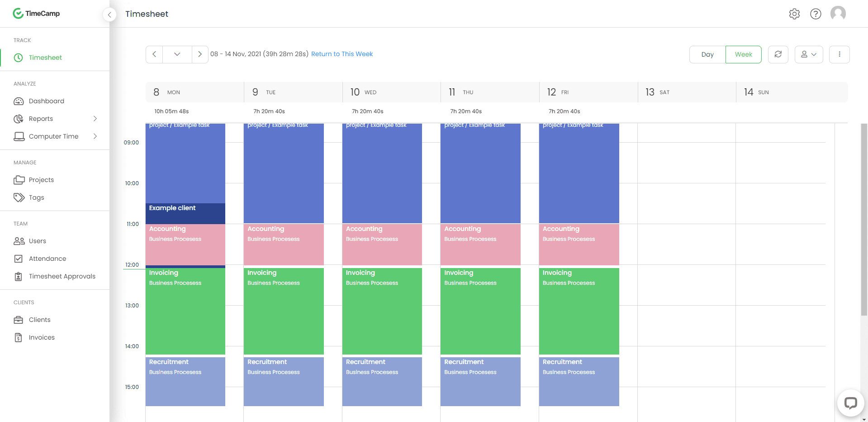The height and width of the screenshot is (422, 868).
Task: Expand the Reports submenu chevron
Action: click(x=95, y=118)
